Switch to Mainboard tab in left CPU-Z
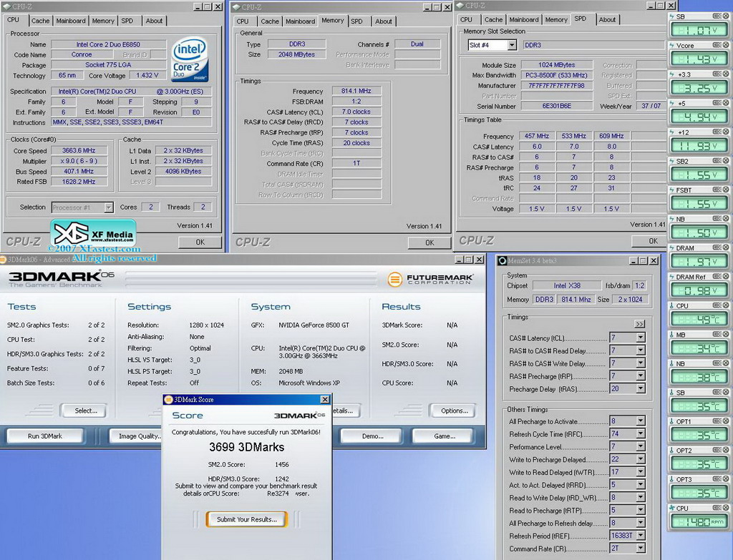Screen dimensions: 733x560 coord(70,21)
